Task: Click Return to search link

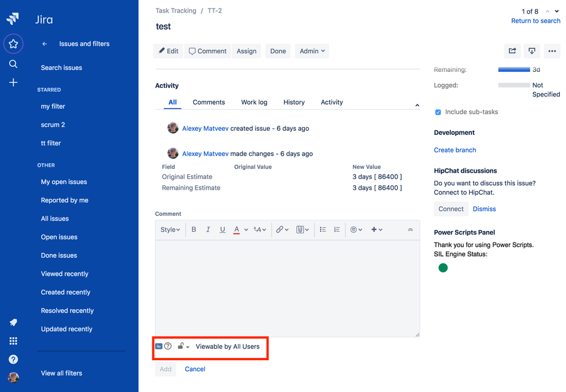Action: coord(535,20)
